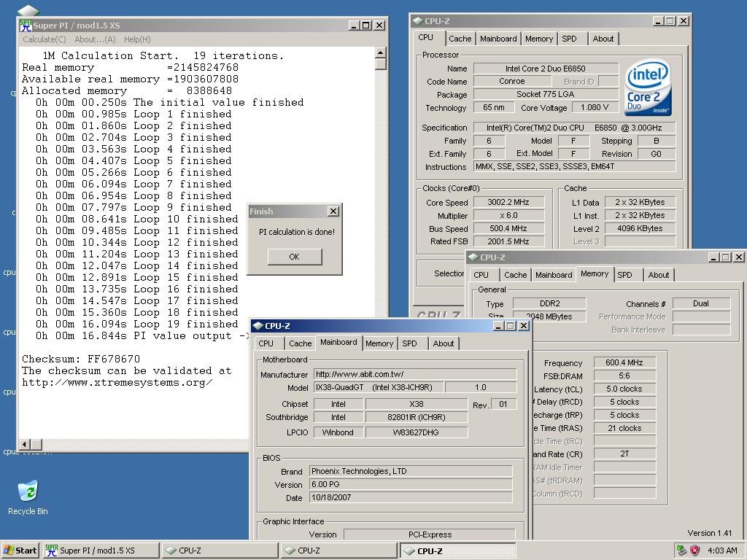Switch to About tab in back CPU-Z window
The height and width of the screenshot is (560, 747).
[x=603, y=39]
